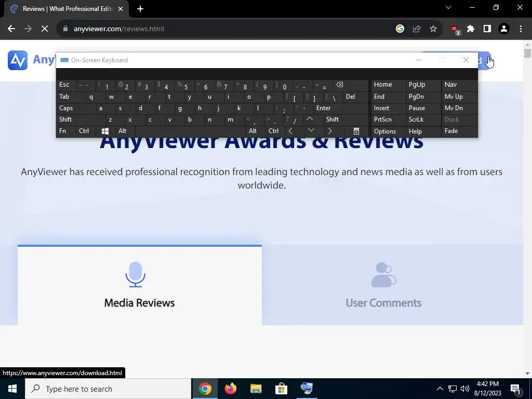Open Chrome's three-dot menu
Image resolution: width=532 pixels, height=399 pixels.
tap(521, 29)
